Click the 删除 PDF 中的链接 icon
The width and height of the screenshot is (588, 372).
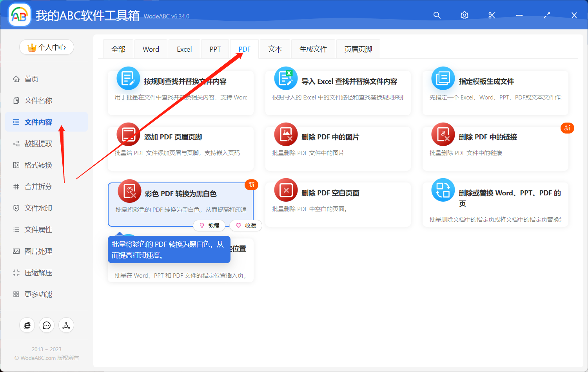(x=443, y=134)
